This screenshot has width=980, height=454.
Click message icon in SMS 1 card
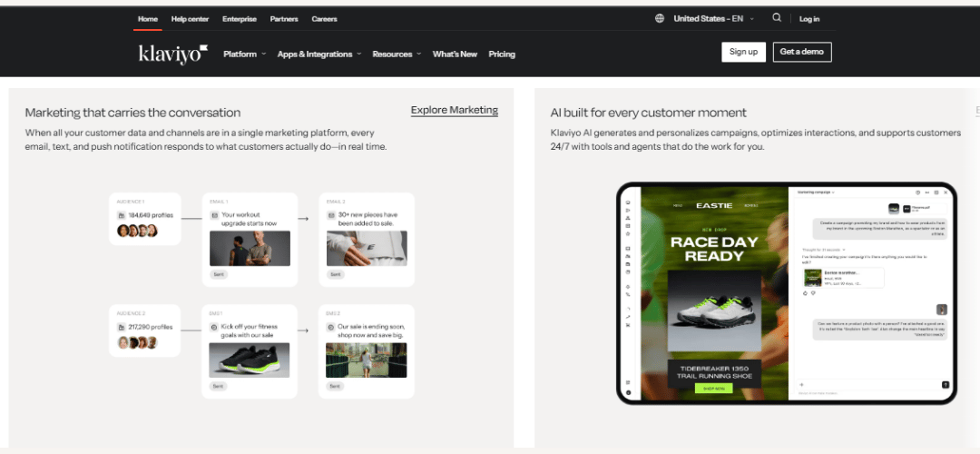214,327
